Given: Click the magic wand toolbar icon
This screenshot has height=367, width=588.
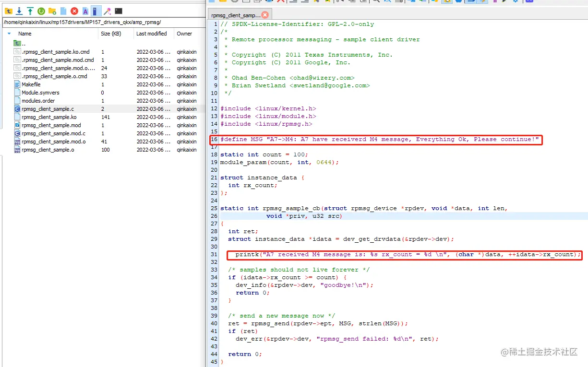Looking at the screenshot, I should 108,11.
